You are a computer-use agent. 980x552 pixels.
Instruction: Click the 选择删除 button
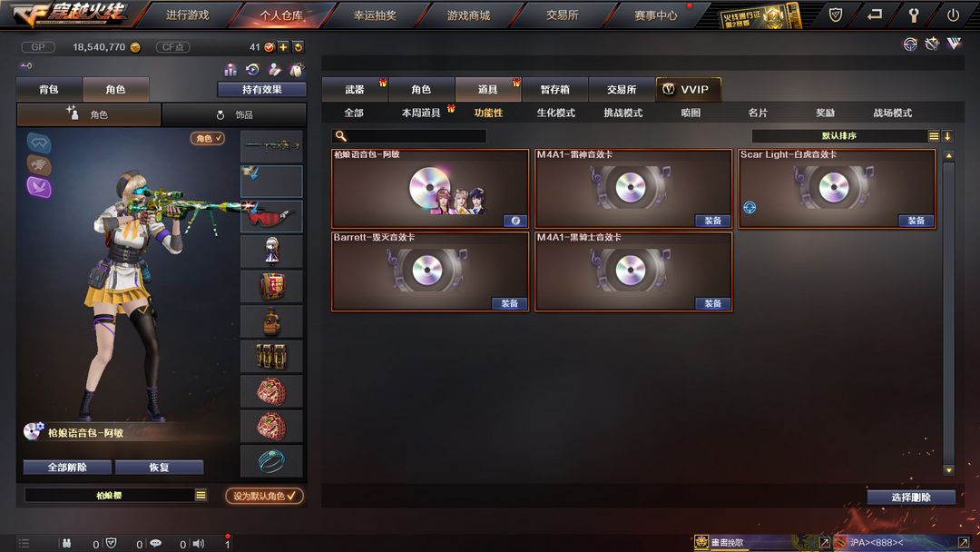click(x=911, y=497)
